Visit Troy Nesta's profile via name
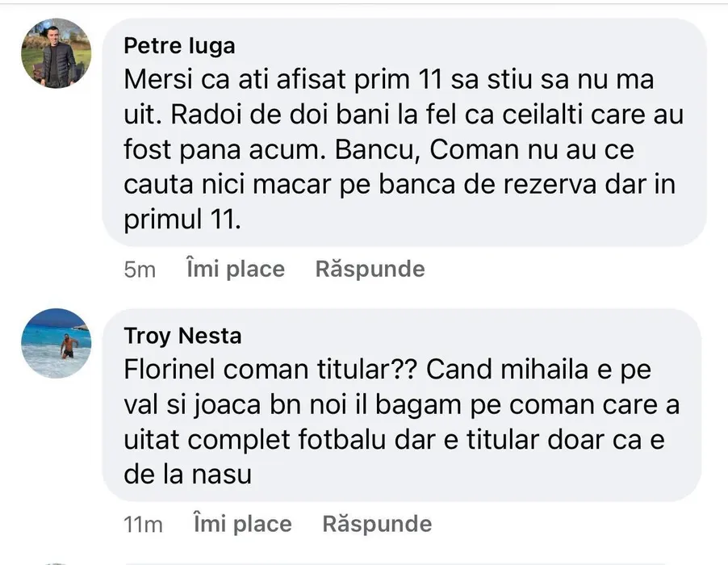Viewport: 728px width, 565px height. click(x=182, y=335)
